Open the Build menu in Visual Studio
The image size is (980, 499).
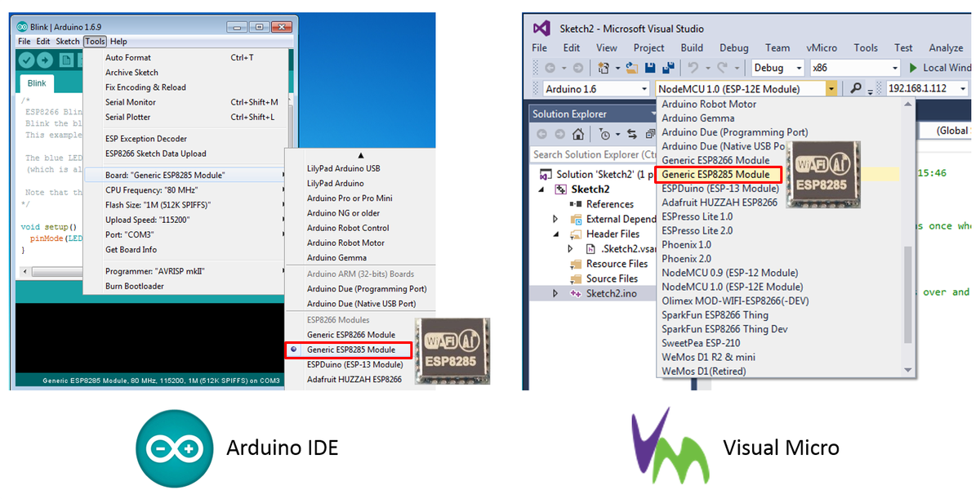tap(692, 48)
